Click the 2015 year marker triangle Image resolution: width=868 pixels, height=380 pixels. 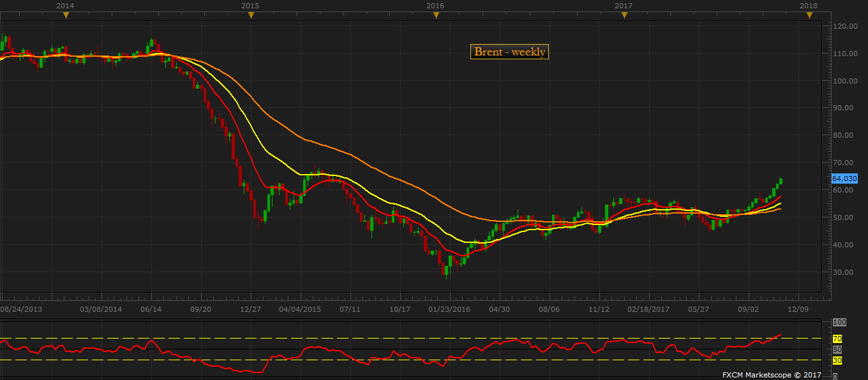tap(250, 16)
